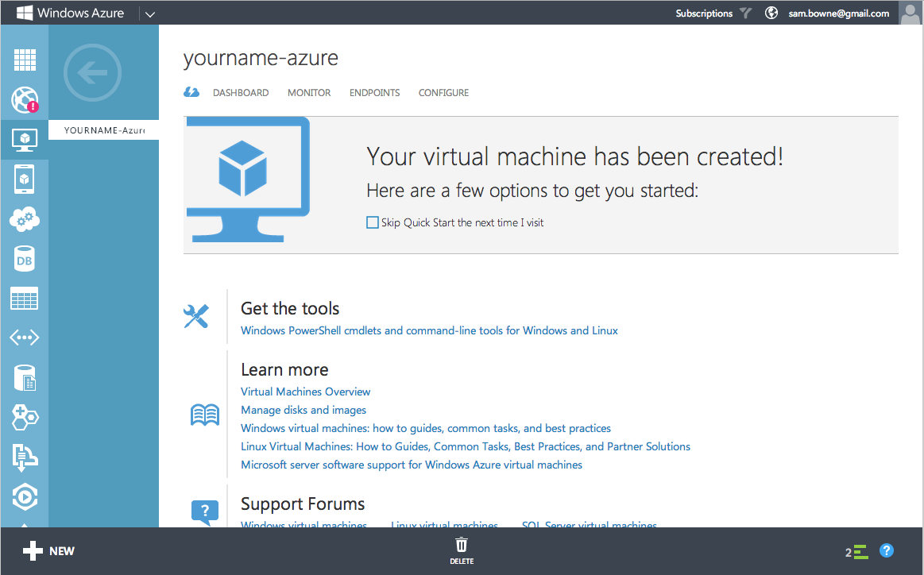Expand the Windows Azure header dropdown chevron
Image resolution: width=924 pixels, height=575 pixels.
[149, 14]
